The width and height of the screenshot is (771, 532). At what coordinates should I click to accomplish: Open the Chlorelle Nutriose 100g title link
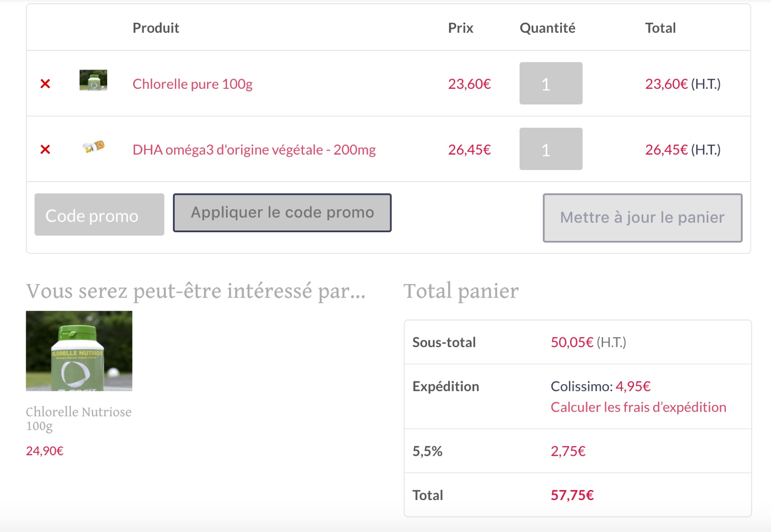78,418
